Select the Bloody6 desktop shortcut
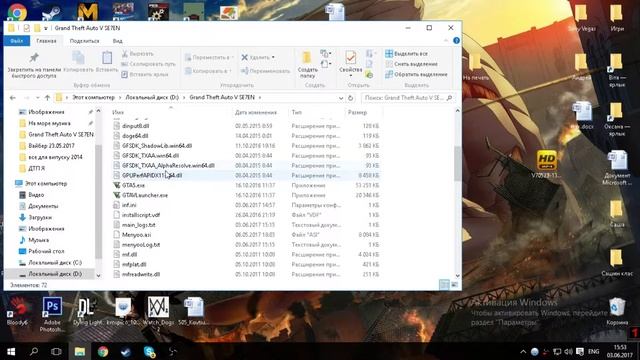This screenshot has width=640, height=360. tap(17, 312)
